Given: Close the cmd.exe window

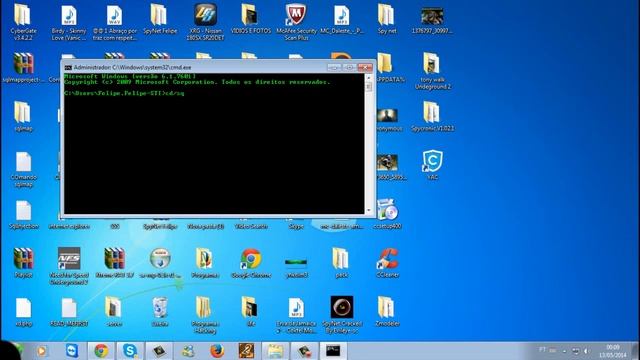Looking at the screenshot, I should [x=365, y=67].
